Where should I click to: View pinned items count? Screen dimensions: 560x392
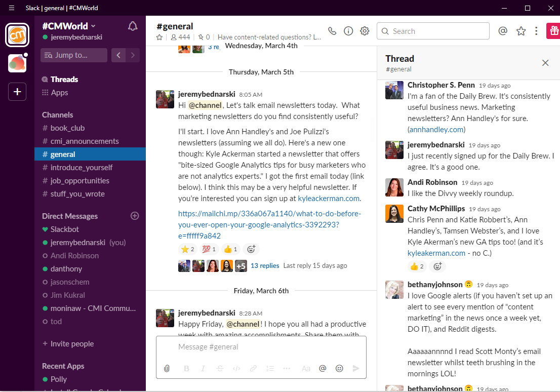pyautogui.click(x=204, y=37)
